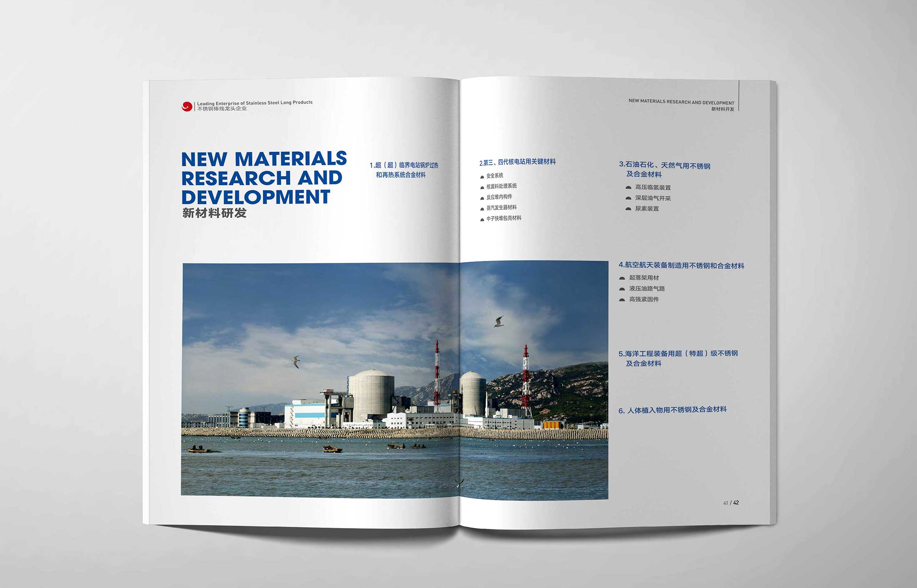This screenshot has height=588, width=917.
Task: Click the red swirl company logo
Action: (x=187, y=107)
